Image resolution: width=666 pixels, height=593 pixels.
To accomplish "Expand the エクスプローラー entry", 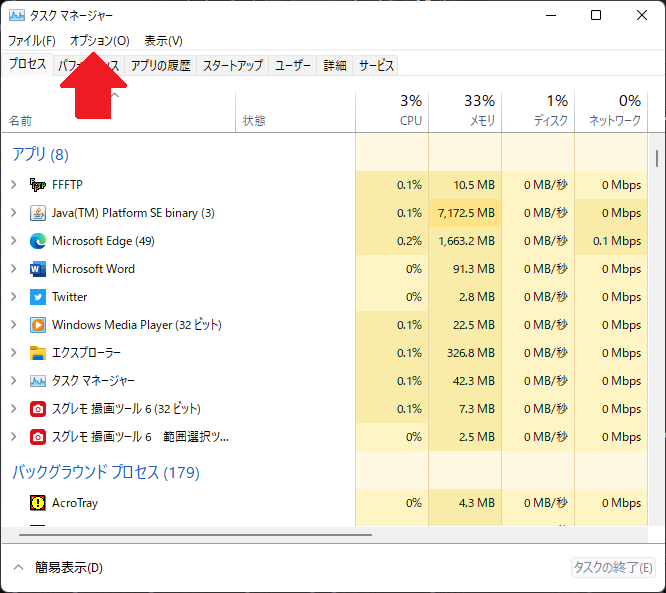I will pyautogui.click(x=14, y=353).
